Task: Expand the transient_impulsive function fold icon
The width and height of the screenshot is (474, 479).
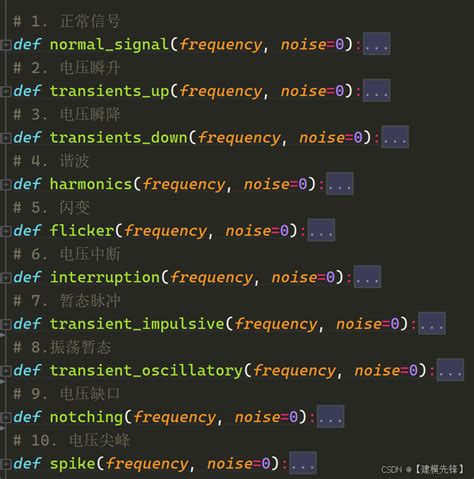Action: (6, 324)
